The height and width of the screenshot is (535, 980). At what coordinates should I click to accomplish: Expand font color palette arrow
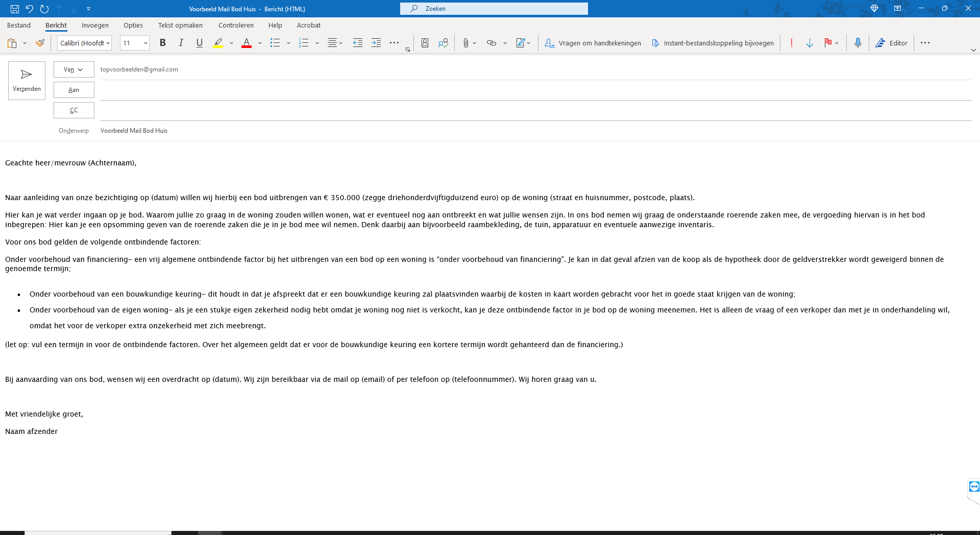tap(260, 43)
